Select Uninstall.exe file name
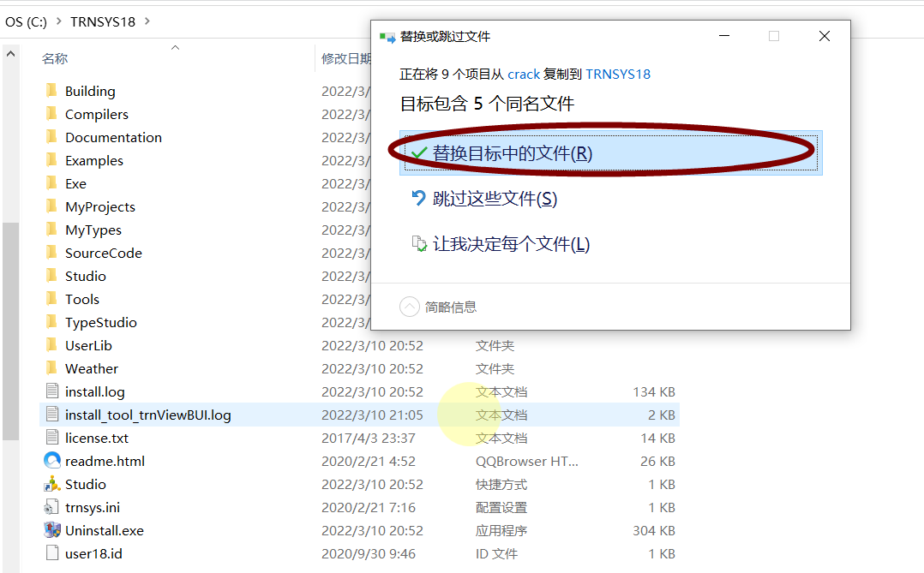924x573 pixels. pos(105,530)
